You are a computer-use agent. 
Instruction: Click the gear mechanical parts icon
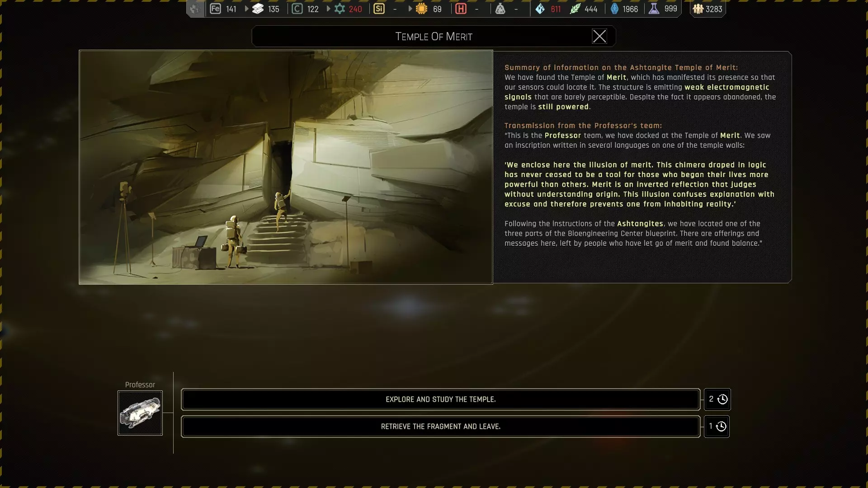point(340,9)
